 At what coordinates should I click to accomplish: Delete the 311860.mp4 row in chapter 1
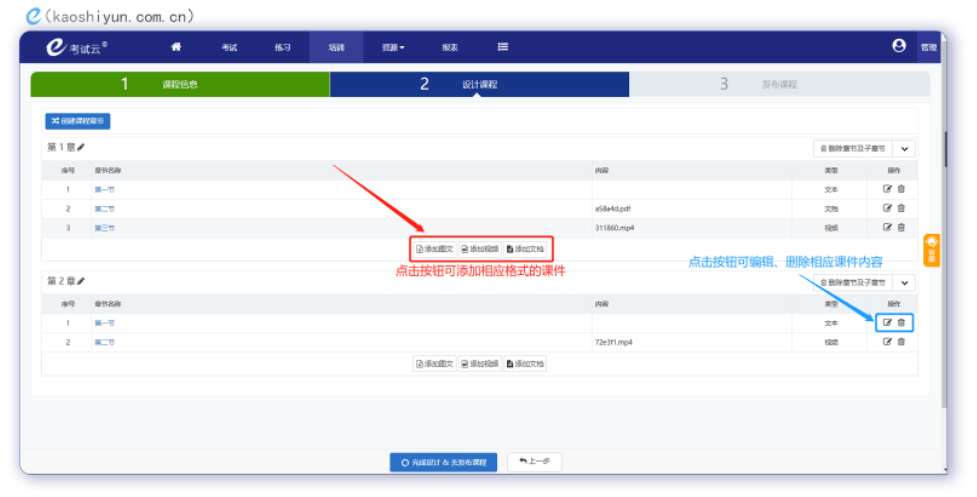click(901, 227)
